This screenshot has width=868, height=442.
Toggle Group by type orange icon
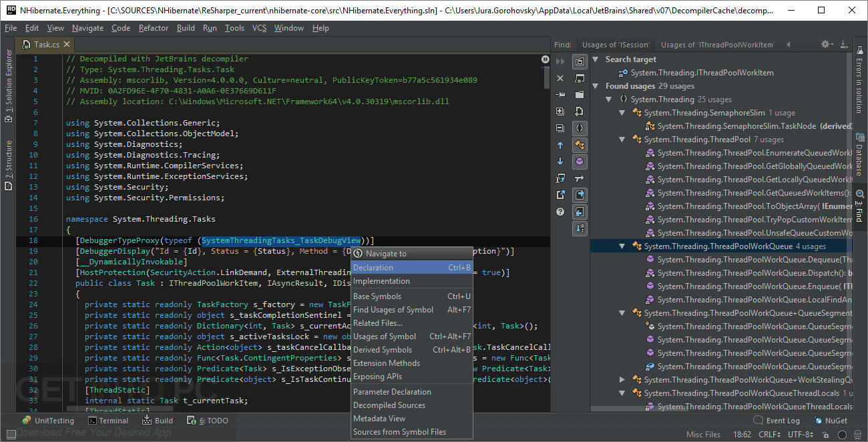[x=580, y=145]
